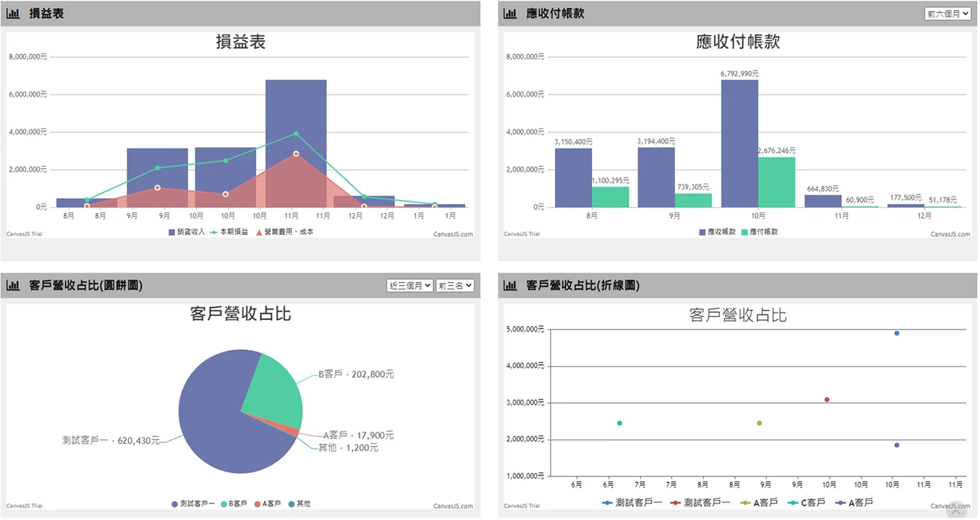The width and height of the screenshot is (980, 520).
Task: Toggle the 應收帳款 legend series
Action: [x=717, y=232]
